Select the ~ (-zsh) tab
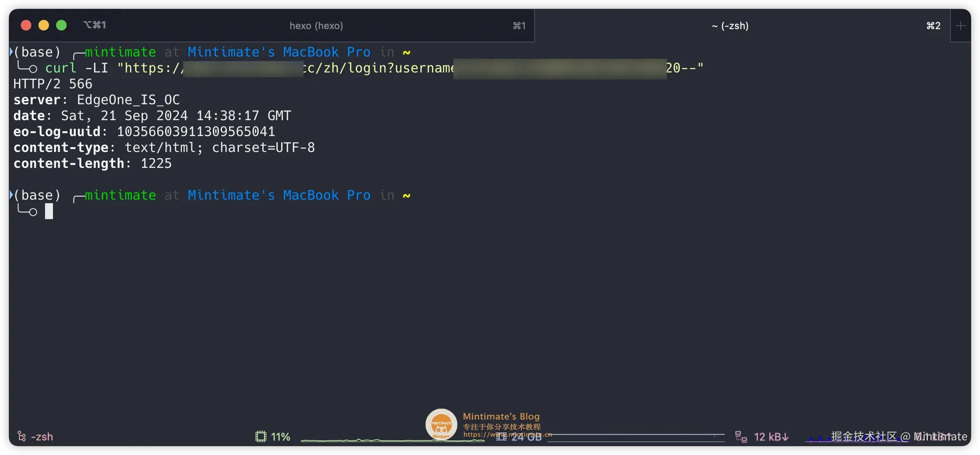Viewport: 980px width, 455px height. click(x=730, y=26)
